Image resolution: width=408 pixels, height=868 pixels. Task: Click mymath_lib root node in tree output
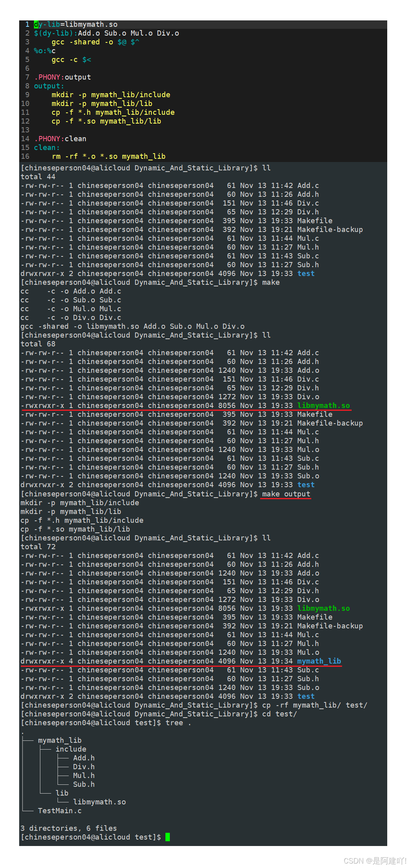point(60,740)
